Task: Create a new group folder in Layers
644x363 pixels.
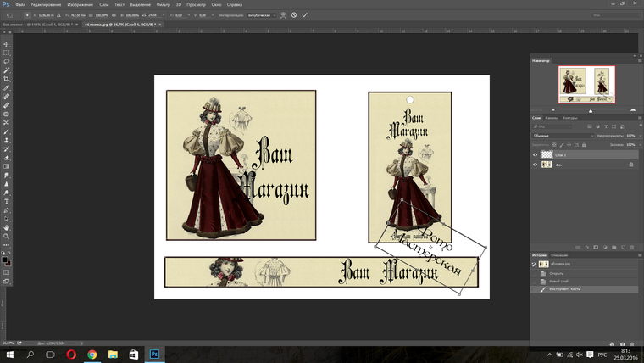Action: [x=614, y=247]
